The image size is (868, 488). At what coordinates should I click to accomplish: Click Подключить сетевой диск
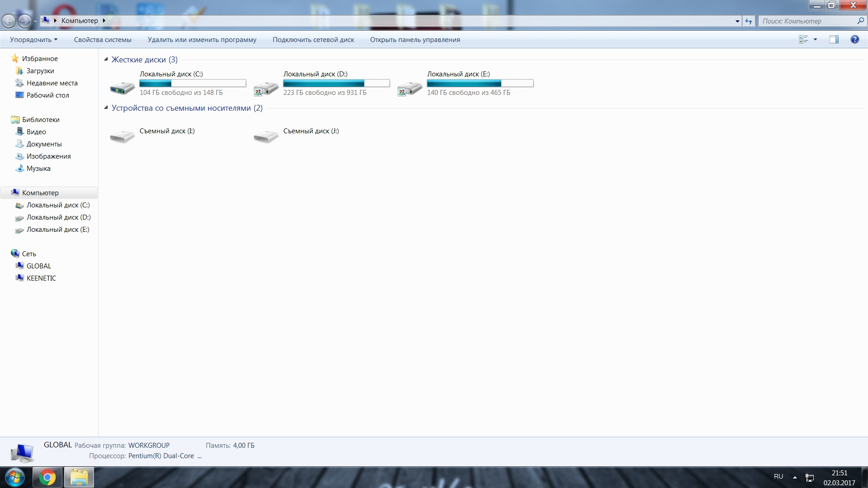(313, 40)
